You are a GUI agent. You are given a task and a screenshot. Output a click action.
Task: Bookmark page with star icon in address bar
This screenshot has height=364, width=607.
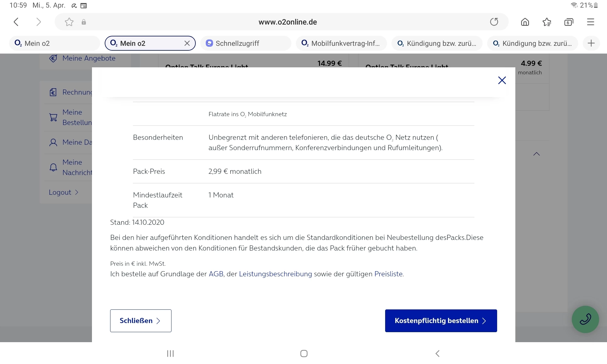[x=69, y=22]
